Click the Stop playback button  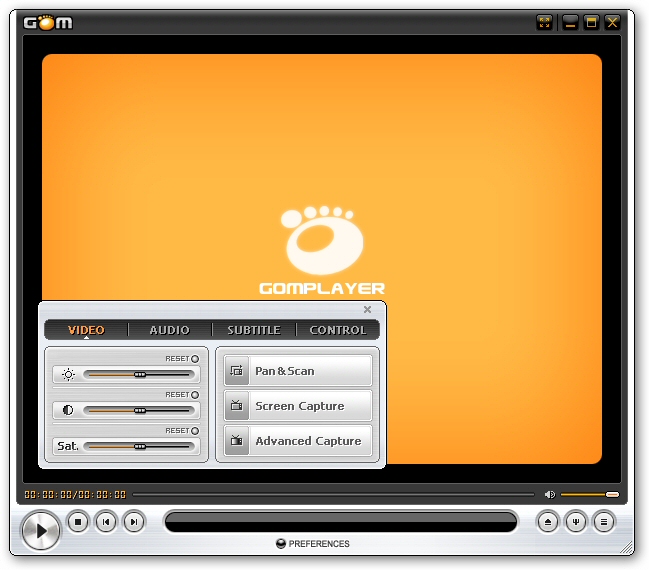[78, 521]
